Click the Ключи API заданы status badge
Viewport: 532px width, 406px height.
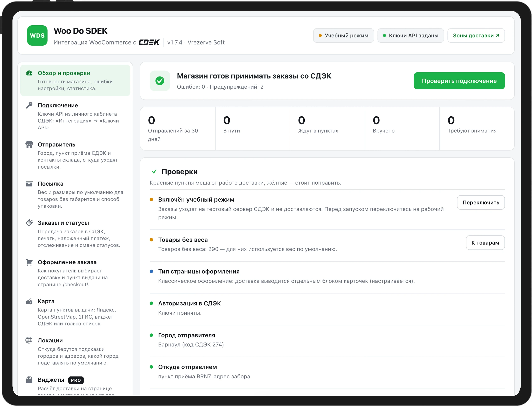pos(411,36)
